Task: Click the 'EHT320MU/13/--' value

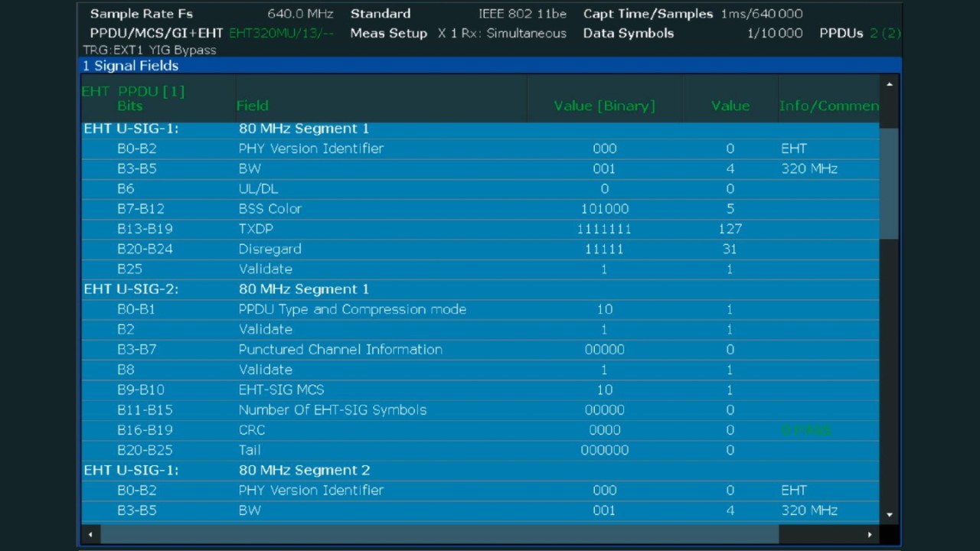Action: (x=281, y=34)
